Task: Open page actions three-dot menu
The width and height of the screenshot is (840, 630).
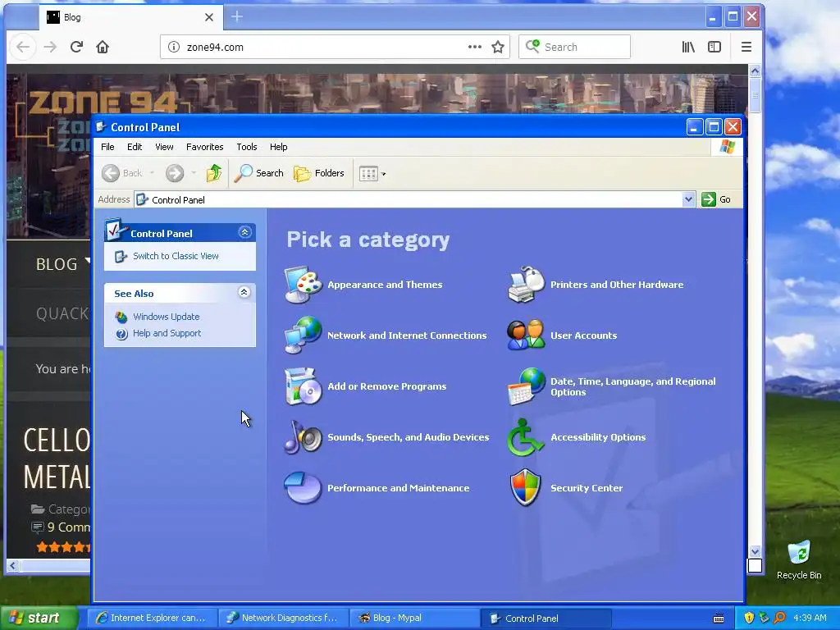Action: 475,47
